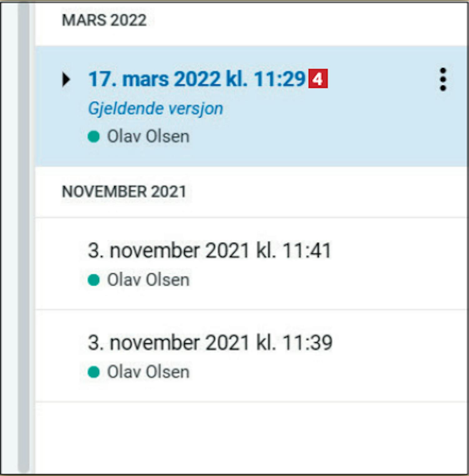Screen dimensions: 469x476
Task: Click the MARS 2022 section header
Action: click(104, 20)
